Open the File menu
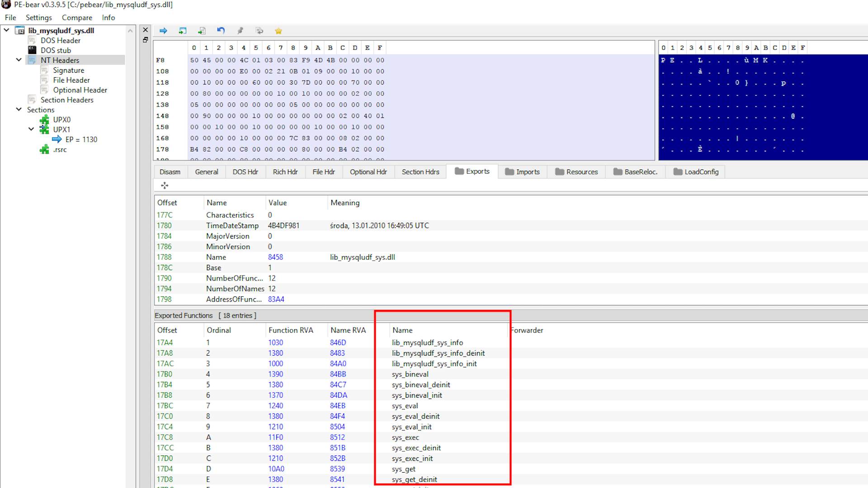This screenshot has height=488, width=868. coord(10,18)
